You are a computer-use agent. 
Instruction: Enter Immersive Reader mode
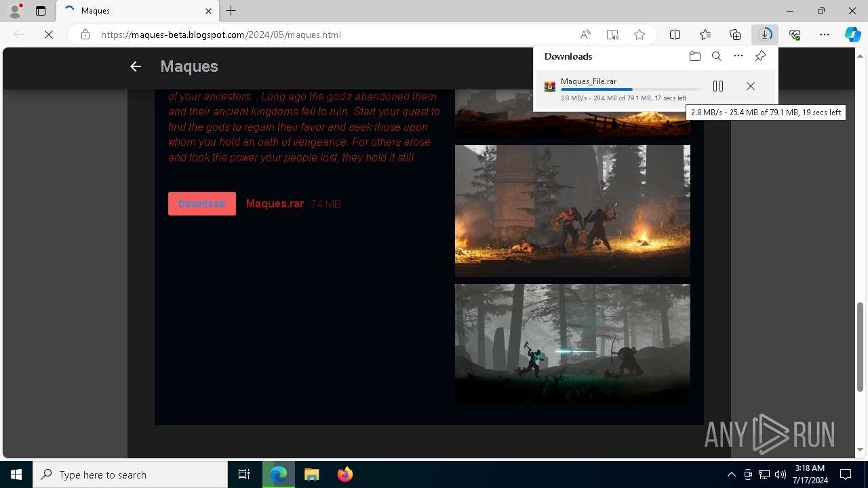pos(612,35)
